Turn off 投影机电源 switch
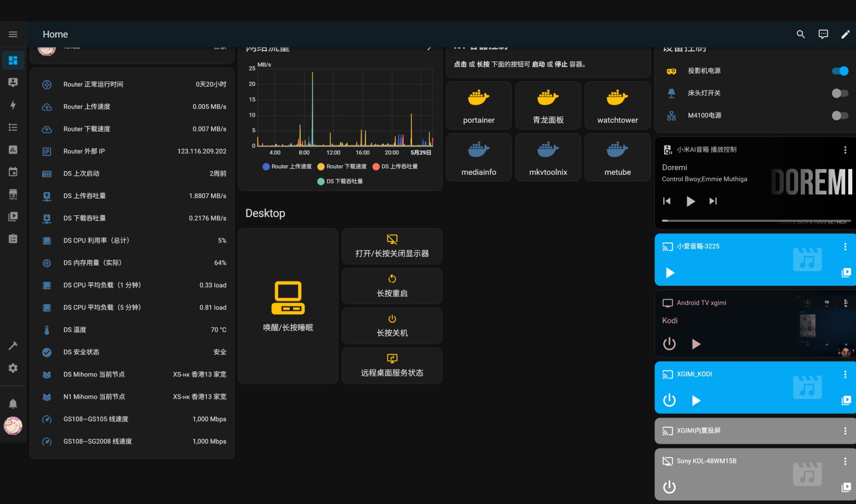856x504 pixels. (x=840, y=71)
